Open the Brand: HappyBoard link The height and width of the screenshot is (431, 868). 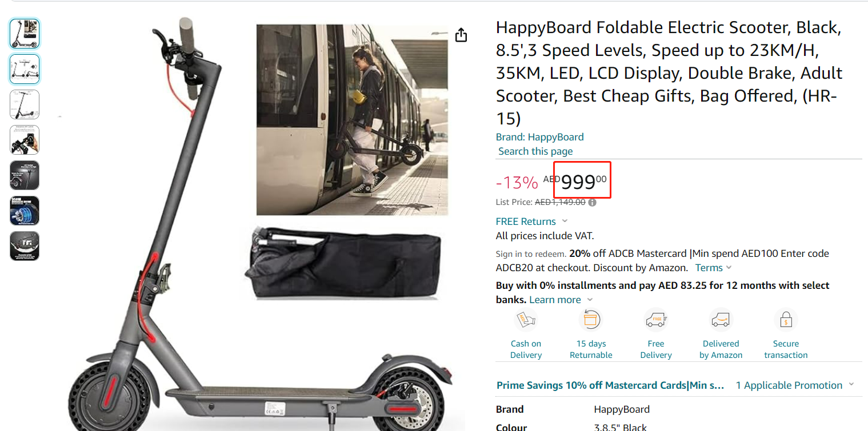539,137
